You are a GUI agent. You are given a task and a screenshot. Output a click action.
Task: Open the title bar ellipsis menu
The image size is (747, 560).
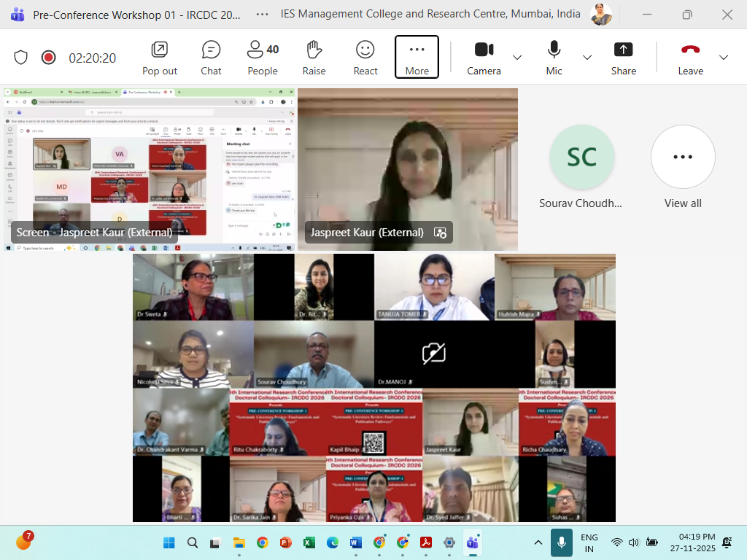click(262, 15)
